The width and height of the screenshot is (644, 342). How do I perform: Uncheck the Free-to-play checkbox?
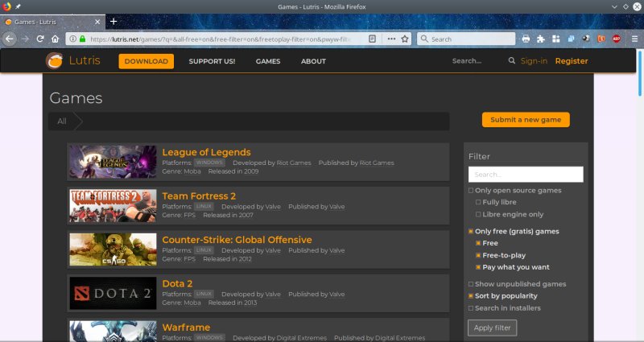click(x=478, y=255)
